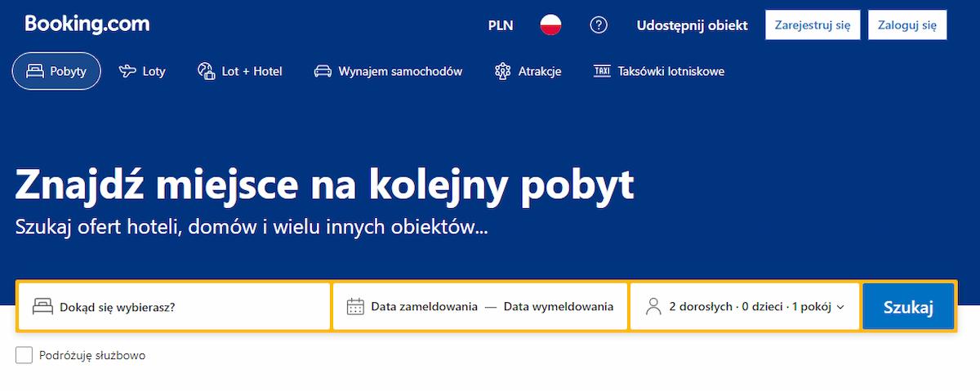This screenshot has width=980, height=391.
Task: Click the Szukaj search button
Action: [908, 307]
